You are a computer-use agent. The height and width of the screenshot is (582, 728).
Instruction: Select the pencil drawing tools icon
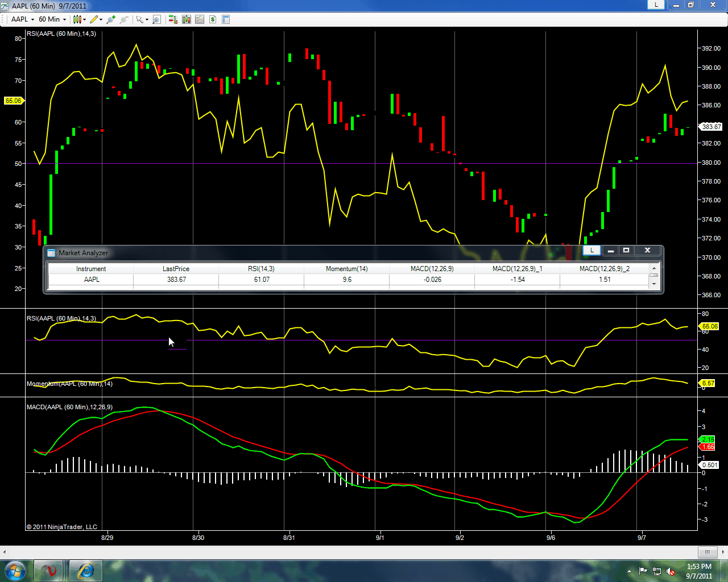click(x=94, y=19)
